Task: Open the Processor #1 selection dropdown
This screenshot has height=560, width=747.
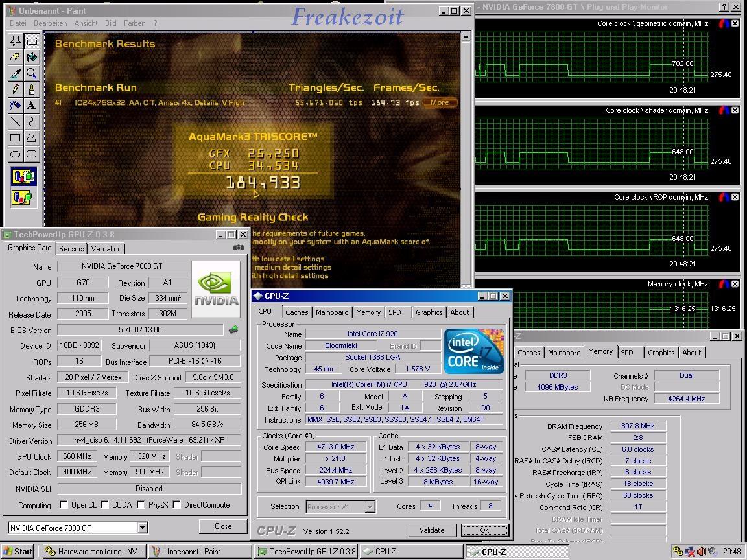Action: 370,507
